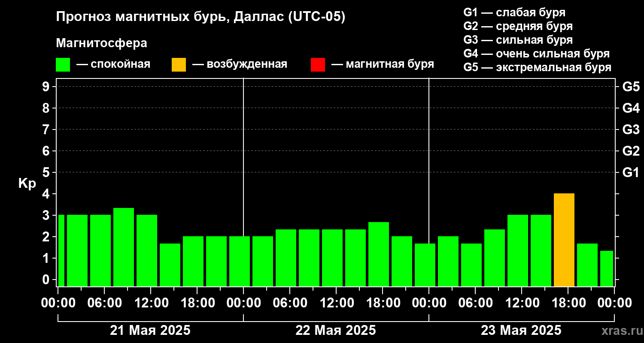Viewport: 644px width, 343px height.
Task: Click the '22 Мая 2025' date label
Action: point(336,331)
